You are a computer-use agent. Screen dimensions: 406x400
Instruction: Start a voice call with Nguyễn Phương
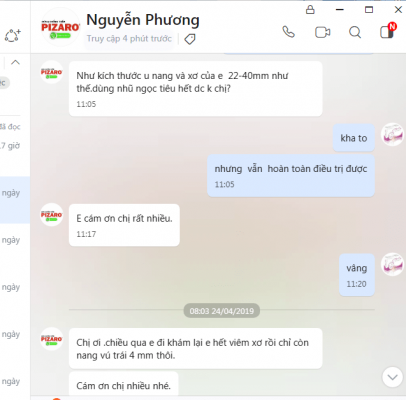tap(288, 32)
